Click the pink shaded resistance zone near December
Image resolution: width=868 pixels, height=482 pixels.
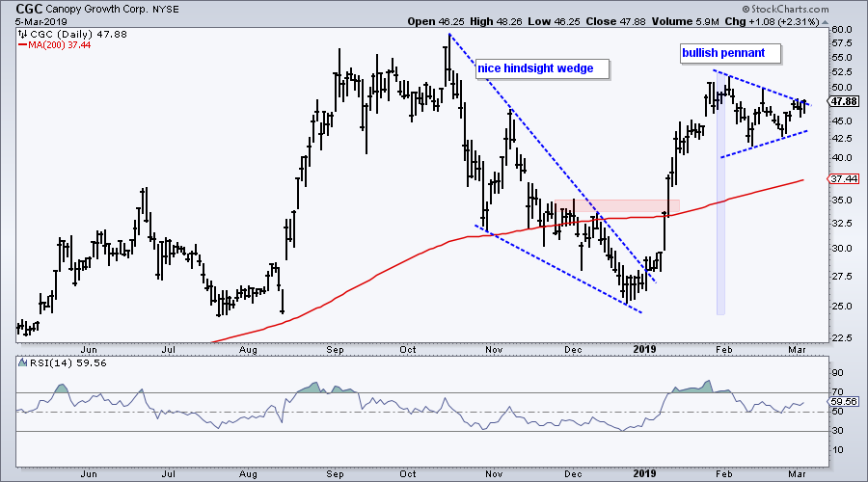tap(616, 205)
